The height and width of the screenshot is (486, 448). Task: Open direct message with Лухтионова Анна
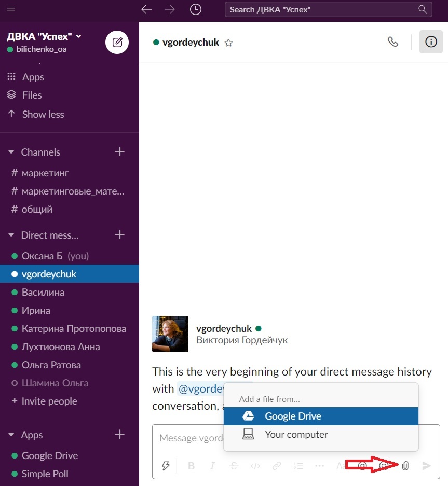point(61,347)
